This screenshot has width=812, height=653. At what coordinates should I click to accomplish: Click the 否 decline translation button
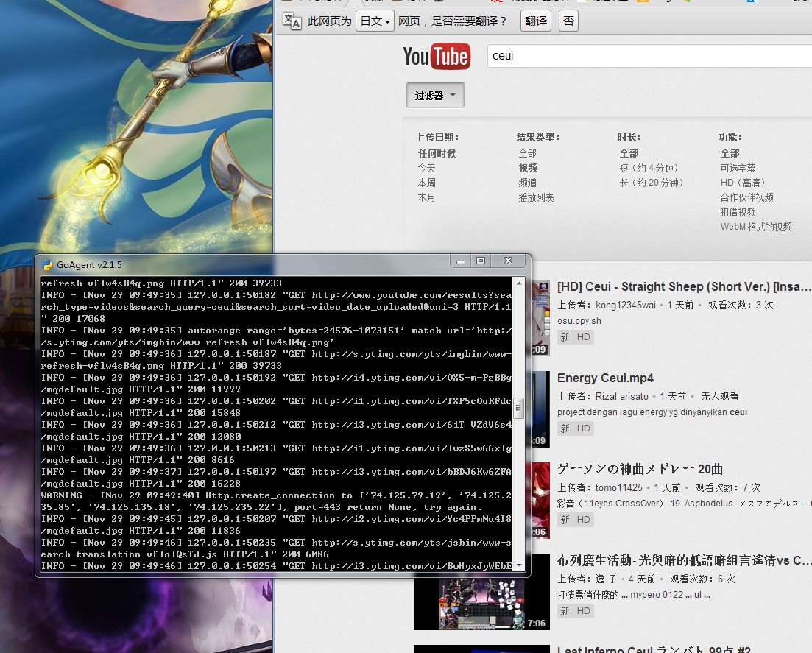click(568, 21)
